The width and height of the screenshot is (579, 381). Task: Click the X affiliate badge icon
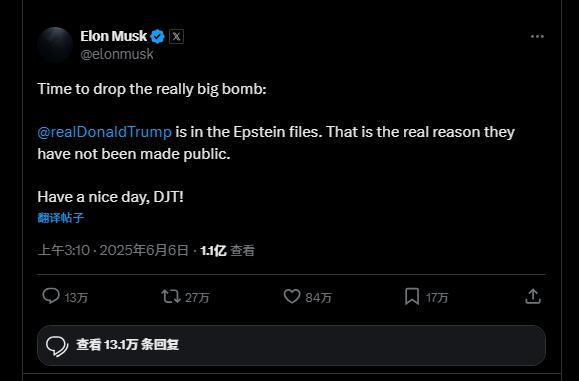[177, 36]
